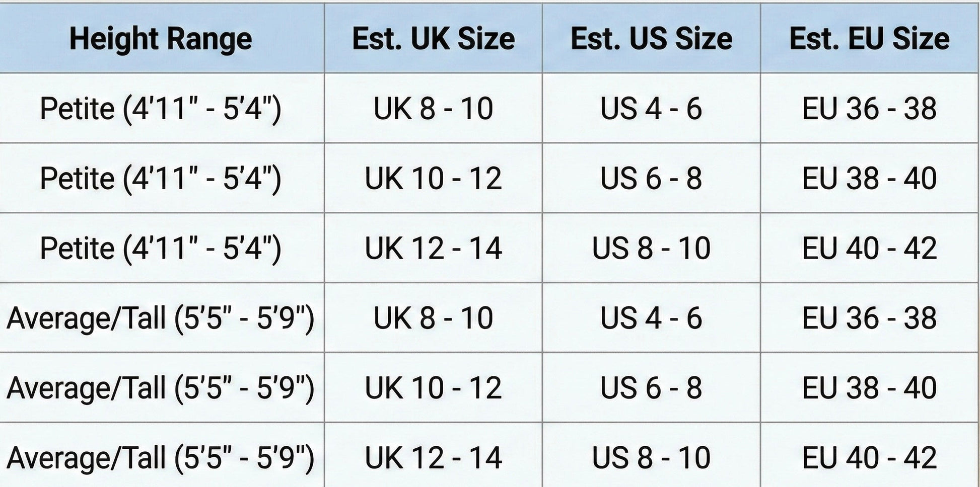The width and height of the screenshot is (980, 487).
Task: Select the Est. UK Size header
Action: click(433, 39)
